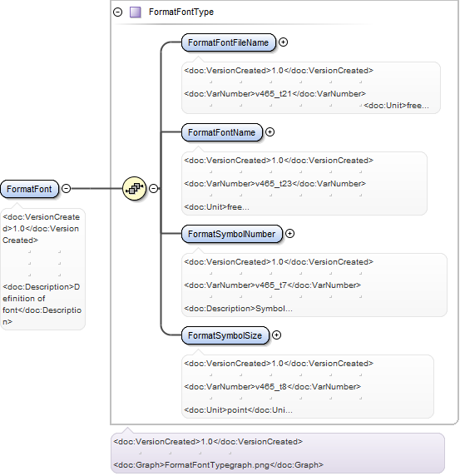Click VarNumber v465_t21 annotation text
460x476 pixels.
click(x=275, y=94)
